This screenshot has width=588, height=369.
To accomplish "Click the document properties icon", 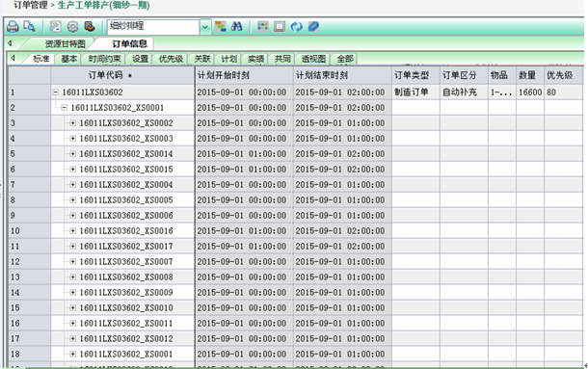I will 56,27.
